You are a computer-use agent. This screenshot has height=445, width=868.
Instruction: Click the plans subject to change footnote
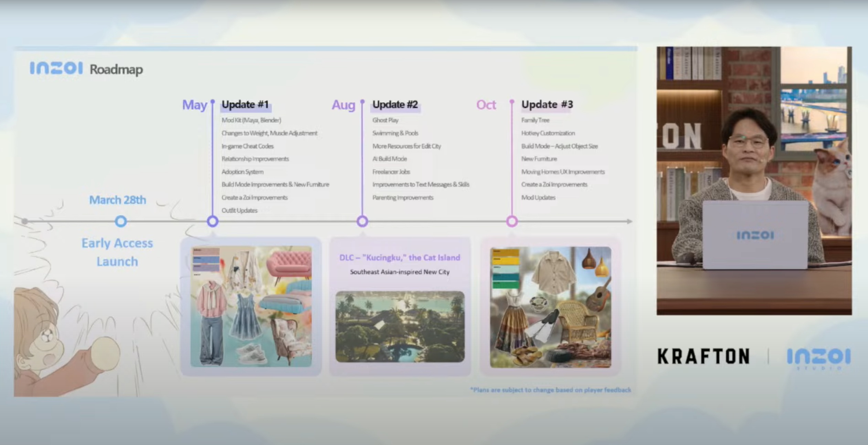(x=550, y=390)
